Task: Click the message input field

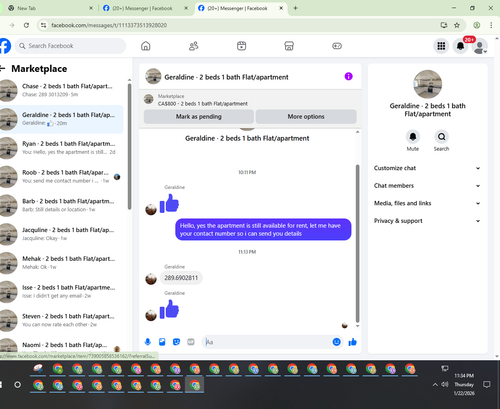Action: (x=267, y=342)
